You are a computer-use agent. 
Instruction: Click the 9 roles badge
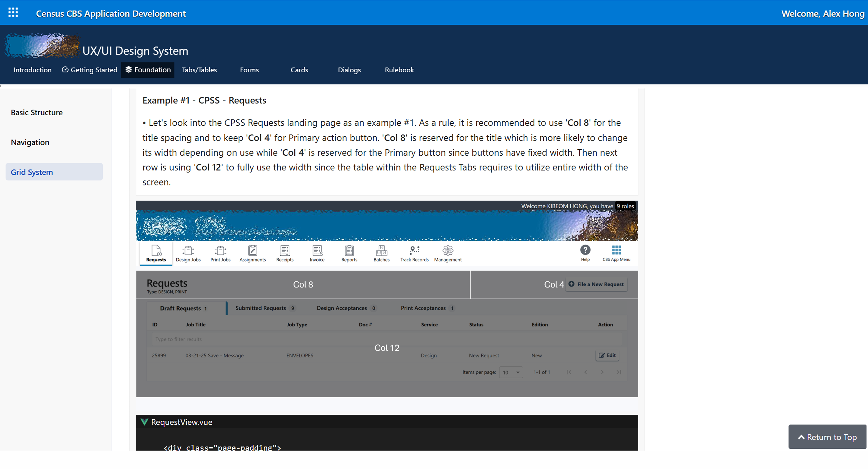[625, 206]
